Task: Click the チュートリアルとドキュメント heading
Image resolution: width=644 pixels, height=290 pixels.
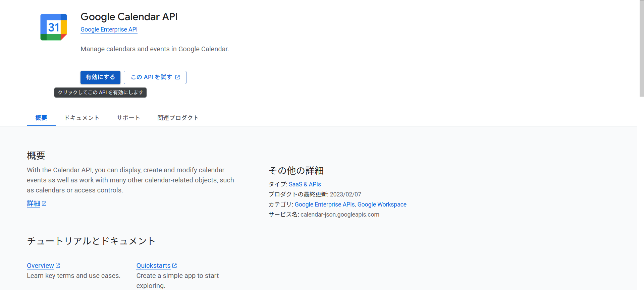Action: (91, 241)
